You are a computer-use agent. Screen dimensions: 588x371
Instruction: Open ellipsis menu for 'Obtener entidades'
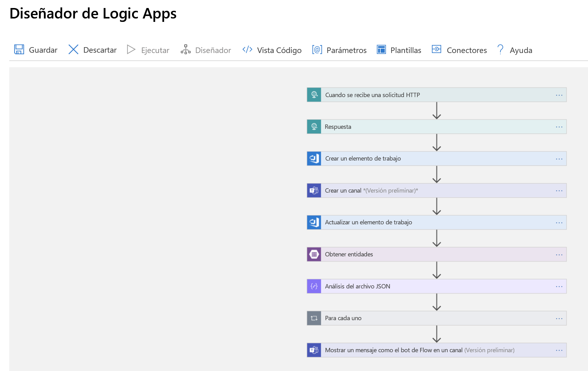click(559, 255)
